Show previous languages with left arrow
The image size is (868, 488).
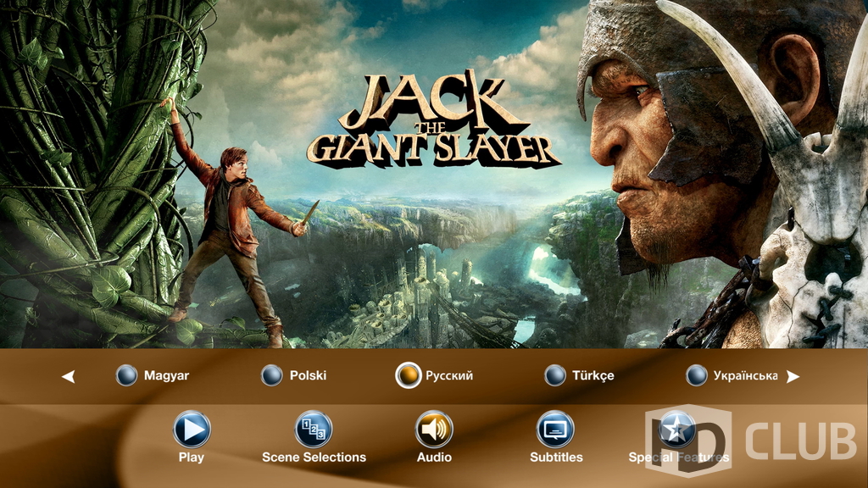pyautogui.click(x=68, y=376)
